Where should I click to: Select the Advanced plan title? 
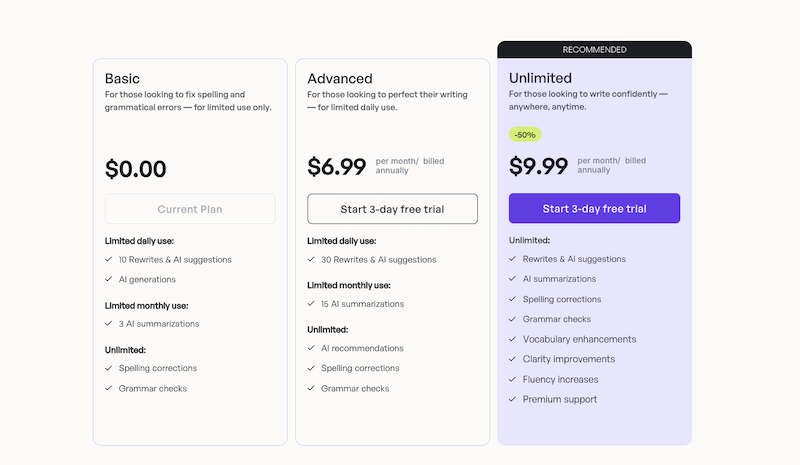coord(340,78)
